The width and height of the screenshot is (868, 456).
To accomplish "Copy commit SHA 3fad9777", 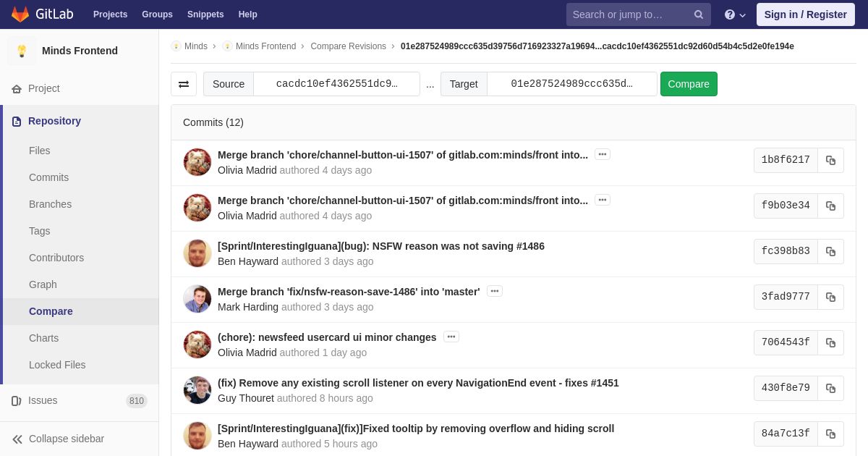I will 830,297.
